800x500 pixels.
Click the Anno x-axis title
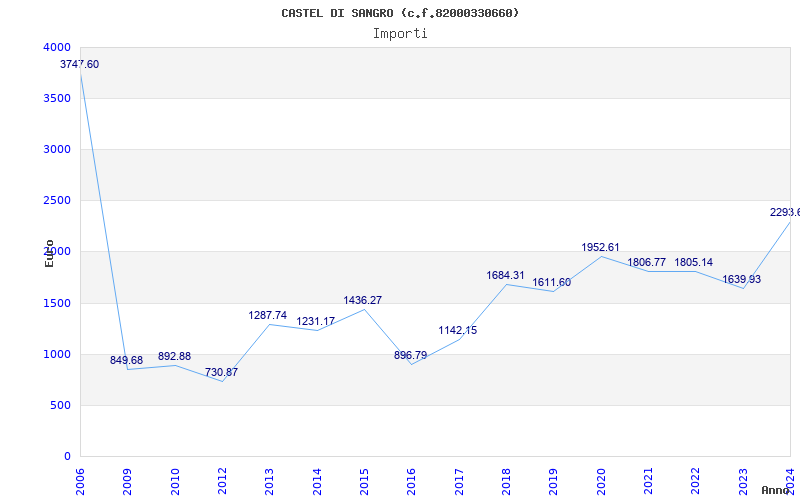coord(775,490)
